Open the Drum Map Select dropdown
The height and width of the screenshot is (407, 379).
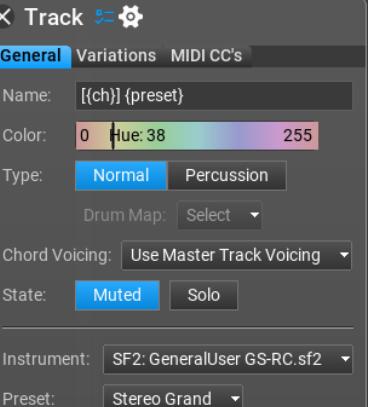tap(219, 215)
